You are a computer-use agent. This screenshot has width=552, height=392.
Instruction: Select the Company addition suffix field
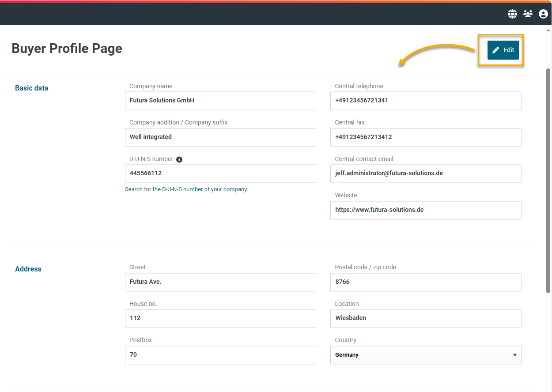tap(220, 137)
